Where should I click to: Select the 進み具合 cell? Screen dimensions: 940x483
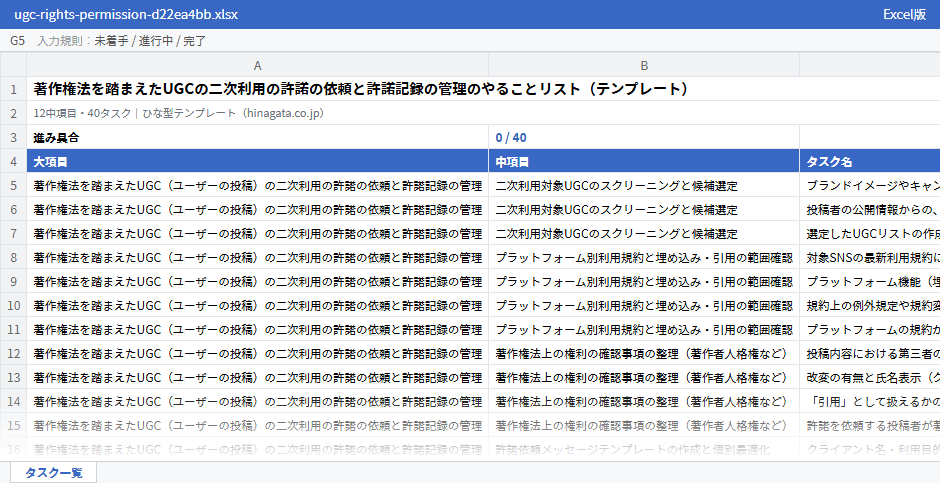pos(257,137)
